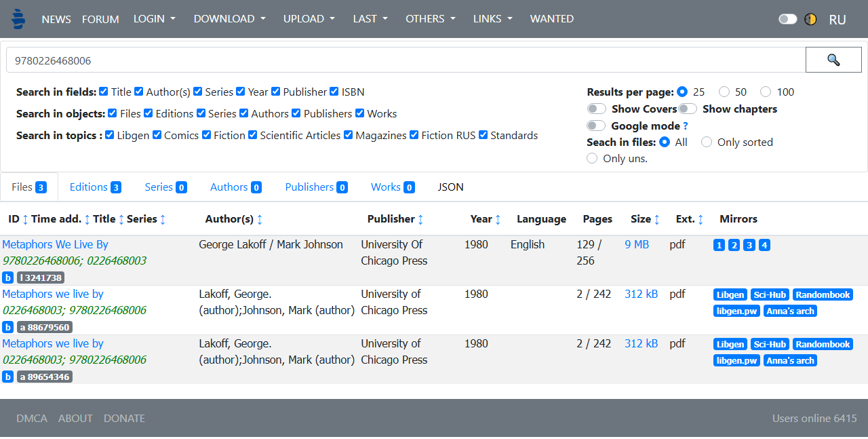Click 'b' badge of ID 3241738 row
Image resolution: width=868 pixels, height=439 pixels.
(x=7, y=278)
